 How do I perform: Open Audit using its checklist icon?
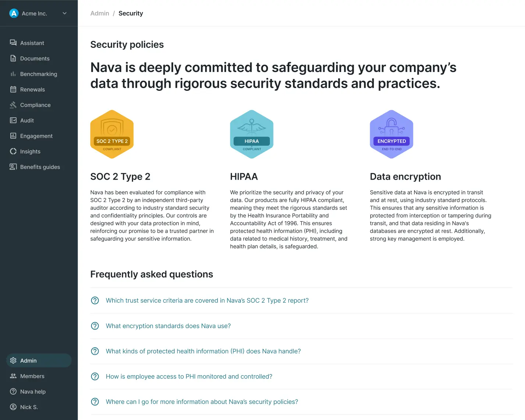[13, 120]
